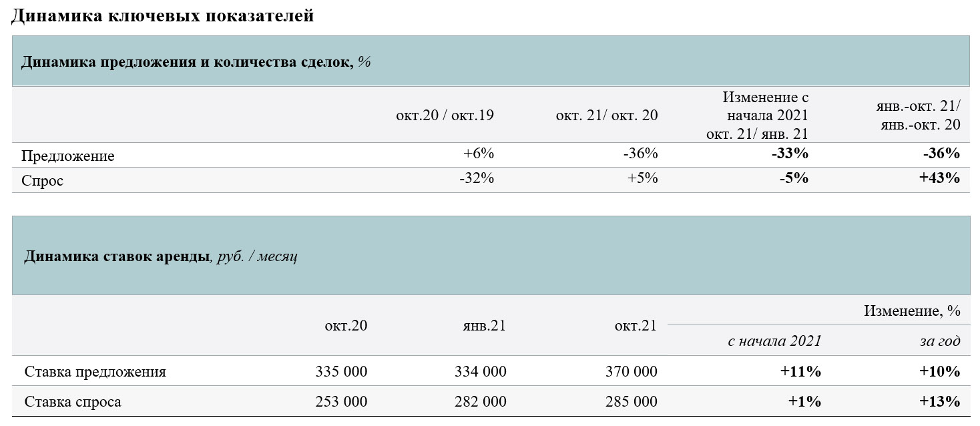Click the "янв.-окт. 21/ янв.-окт. 20" column header

coord(917,115)
